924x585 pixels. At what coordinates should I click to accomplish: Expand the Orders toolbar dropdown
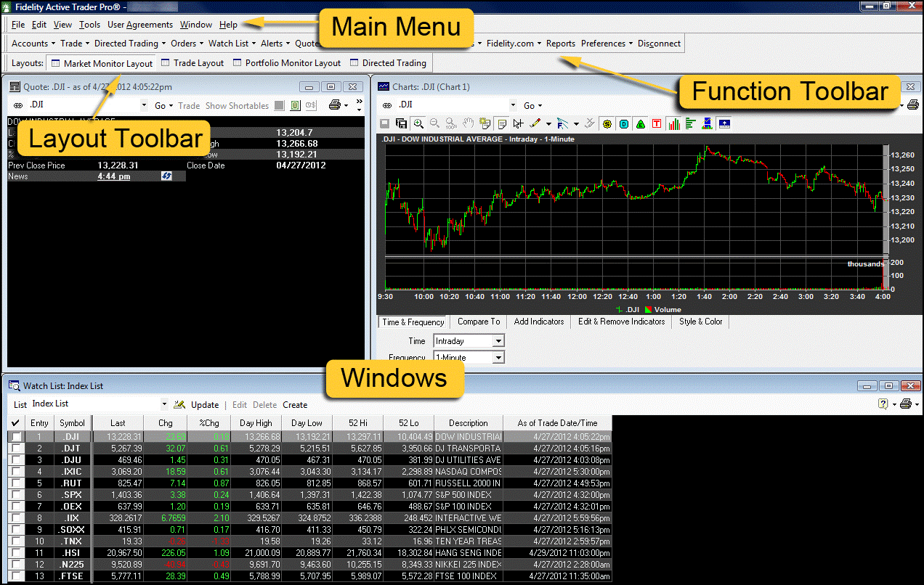click(187, 44)
